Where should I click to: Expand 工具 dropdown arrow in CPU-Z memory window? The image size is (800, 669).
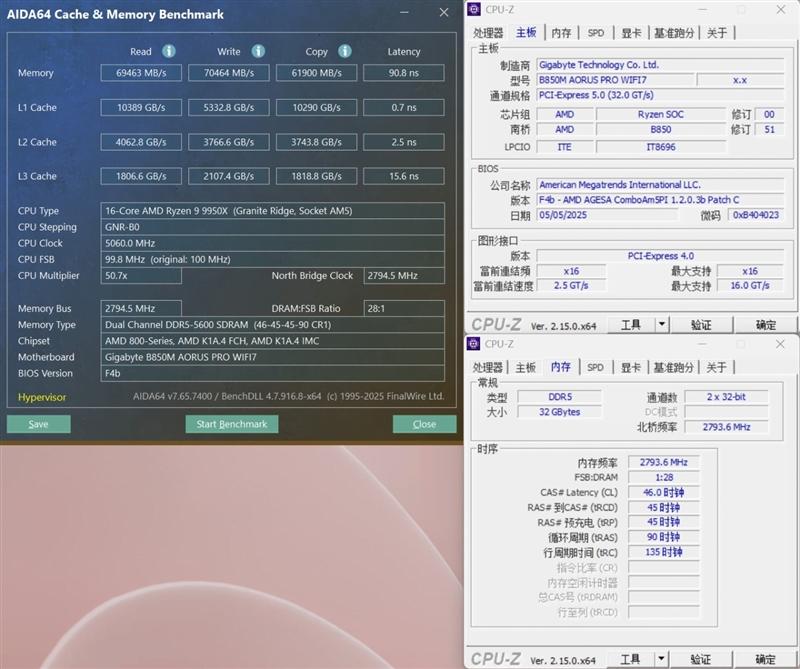(662, 660)
